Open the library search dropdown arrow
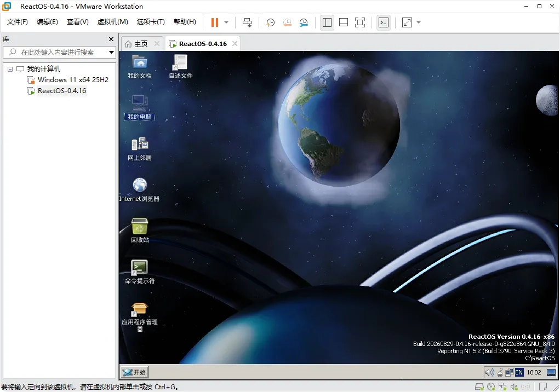This screenshot has width=560, height=392. 111,52
